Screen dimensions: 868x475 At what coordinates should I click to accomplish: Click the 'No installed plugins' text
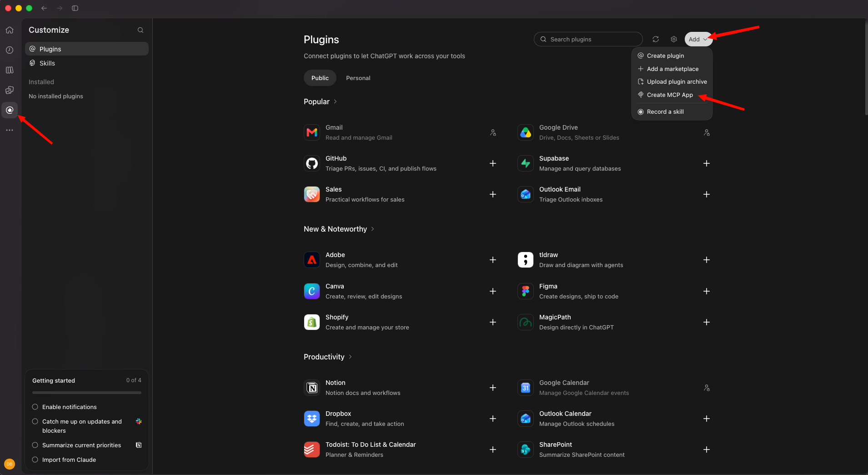pos(56,96)
